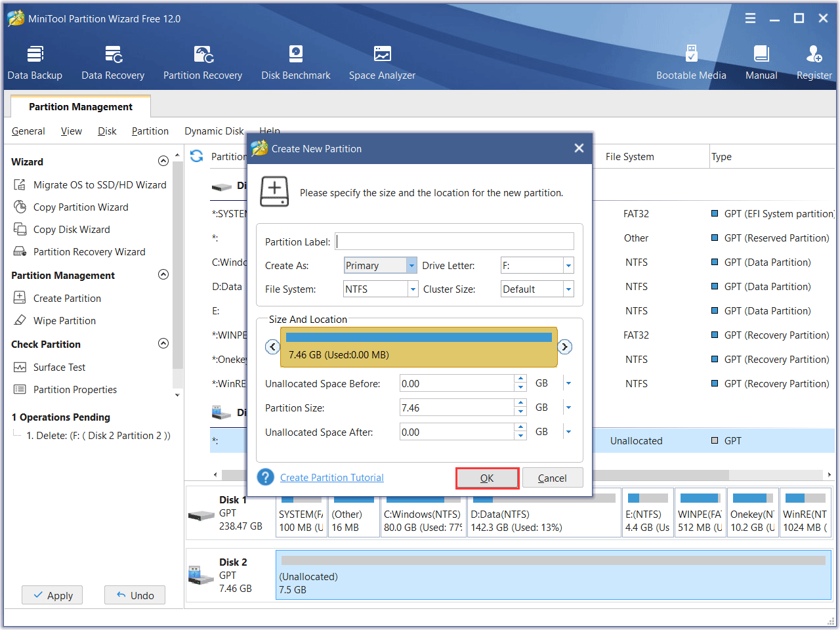Click the right arrow on the size bar

[x=564, y=347]
